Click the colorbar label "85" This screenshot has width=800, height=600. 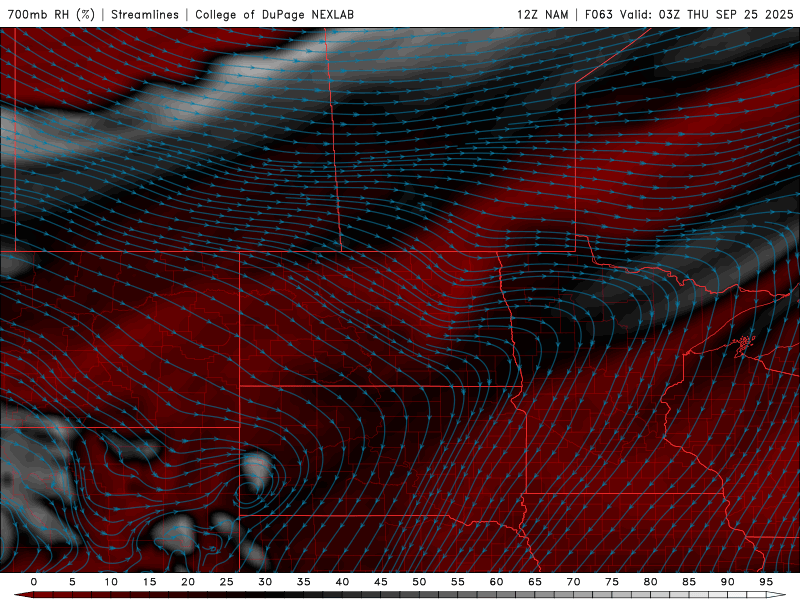click(x=689, y=582)
